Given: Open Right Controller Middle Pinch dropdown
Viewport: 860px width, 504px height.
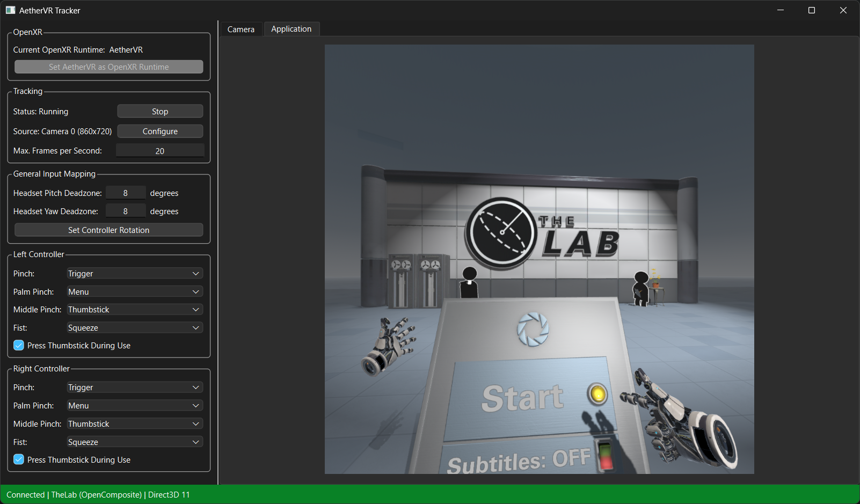Looking at the screenshot, I should (x=135, y=424).
